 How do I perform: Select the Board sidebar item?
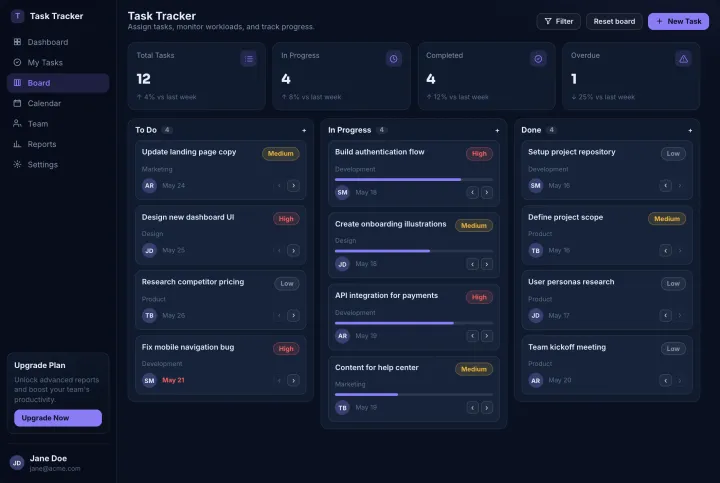tap(58, 83)
